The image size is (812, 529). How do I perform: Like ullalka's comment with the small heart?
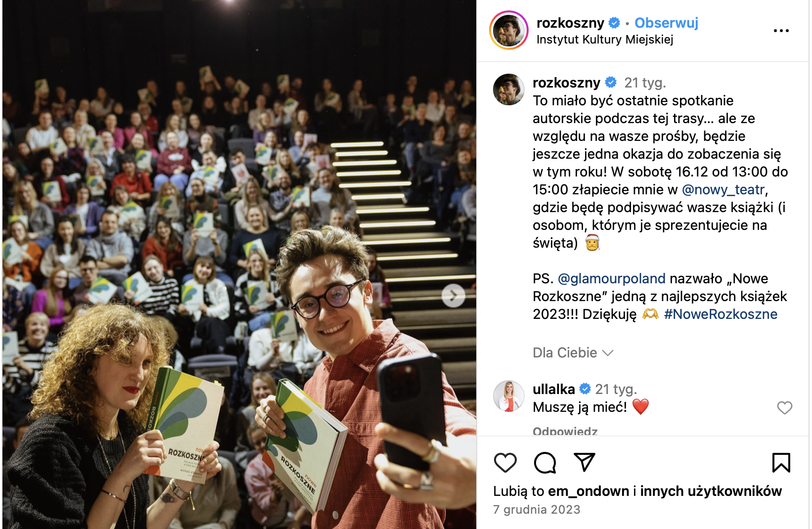click(x=785, y=407)
